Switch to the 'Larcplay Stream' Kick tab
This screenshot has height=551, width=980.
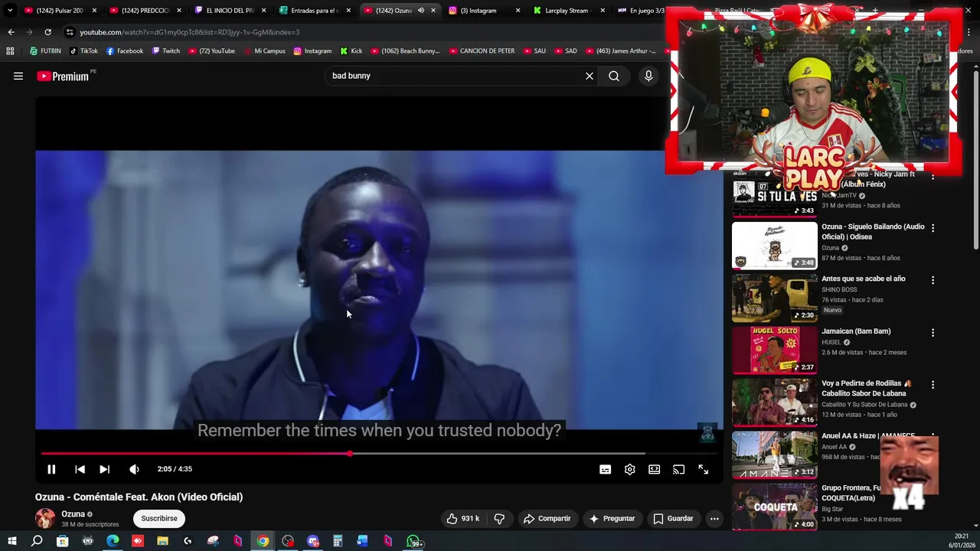(x=569, y=11)
